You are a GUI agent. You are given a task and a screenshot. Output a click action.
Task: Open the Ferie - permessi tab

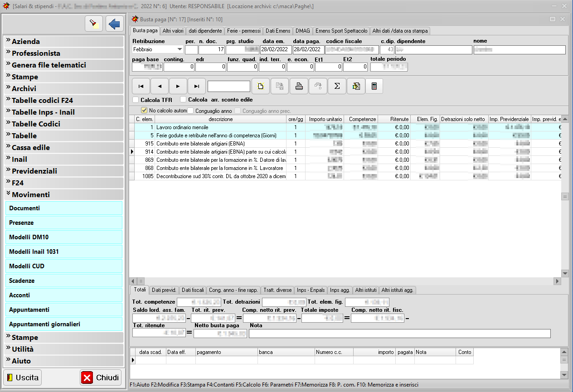[244, 31]
